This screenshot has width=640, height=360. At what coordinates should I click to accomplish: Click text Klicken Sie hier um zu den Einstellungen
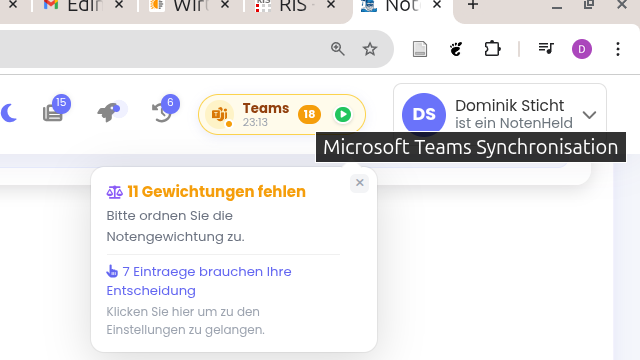coord(186,320)
